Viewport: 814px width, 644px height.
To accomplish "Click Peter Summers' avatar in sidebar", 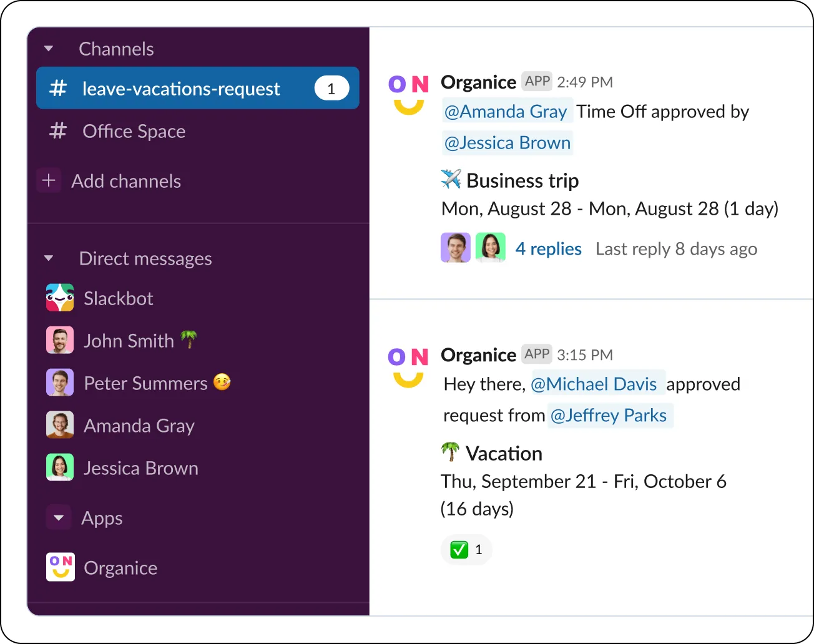I will [x=60, y=383].
